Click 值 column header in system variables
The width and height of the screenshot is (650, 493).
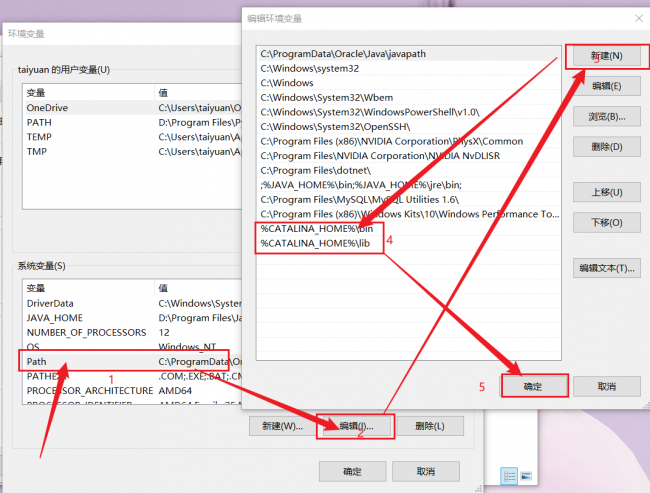coord(198,288)
